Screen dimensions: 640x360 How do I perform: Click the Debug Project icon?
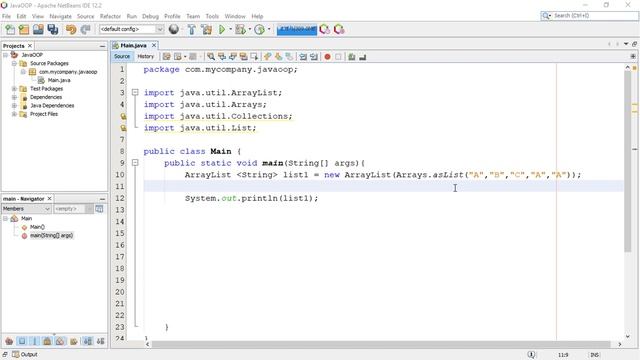tap(240, 29)
